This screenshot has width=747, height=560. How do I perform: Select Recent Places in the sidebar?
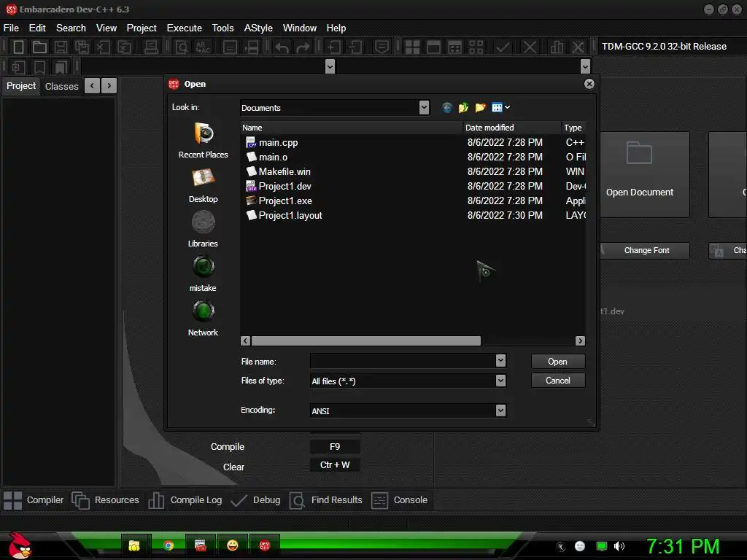(203, 141)
